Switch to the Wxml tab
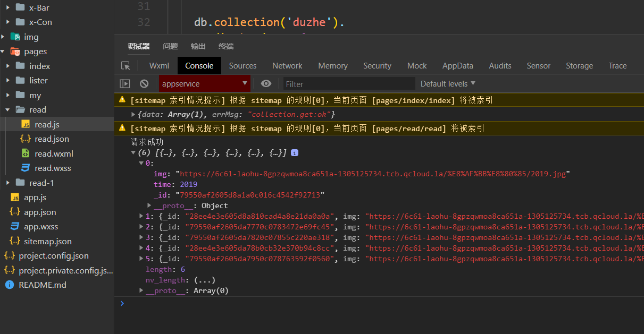Image resolution: width=644 pixels, height=334 pixels. 159,66
